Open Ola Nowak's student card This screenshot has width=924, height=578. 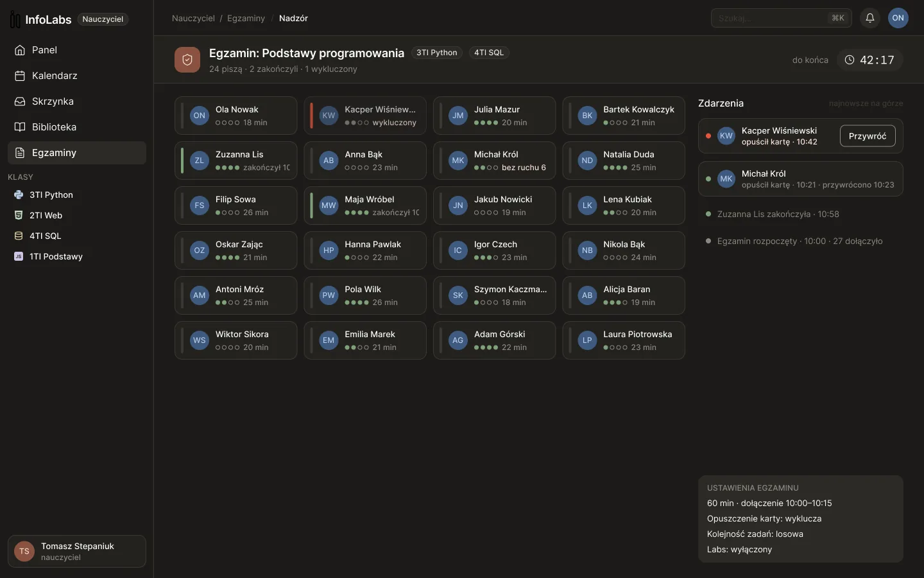point(235,116)
